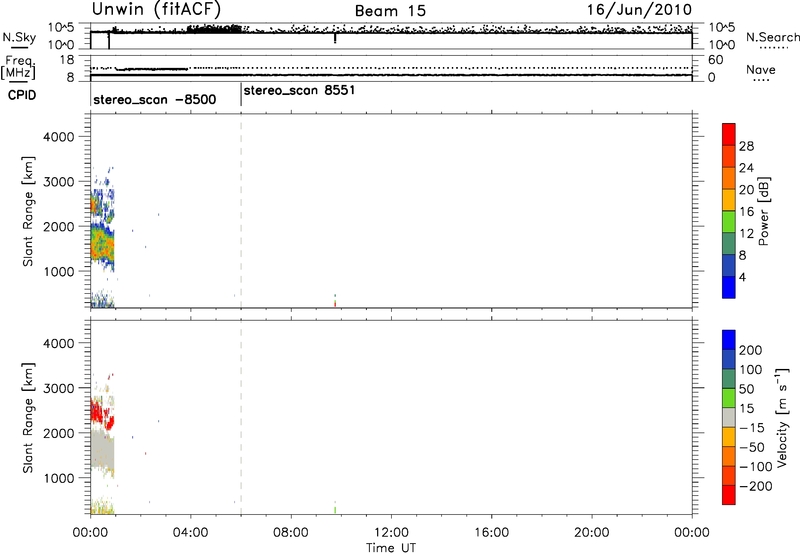Click the '20:00' time tick label
This screenshot has height=554, width=800.
pos(591,533)
